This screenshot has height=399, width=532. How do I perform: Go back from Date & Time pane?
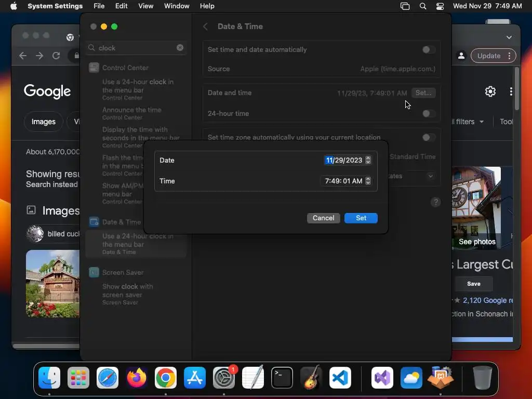205,26
